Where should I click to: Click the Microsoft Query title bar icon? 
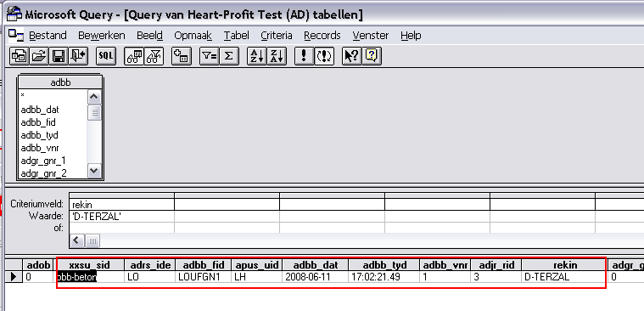[14, 14]
